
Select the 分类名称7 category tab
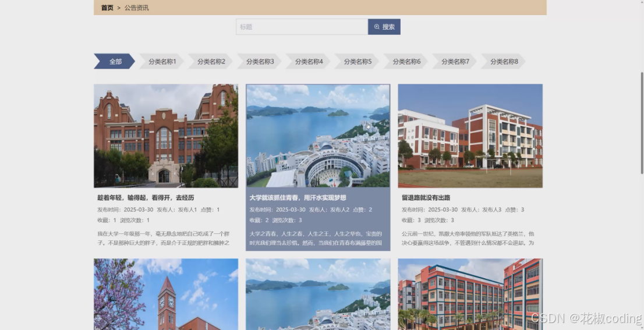coord(455,61)
